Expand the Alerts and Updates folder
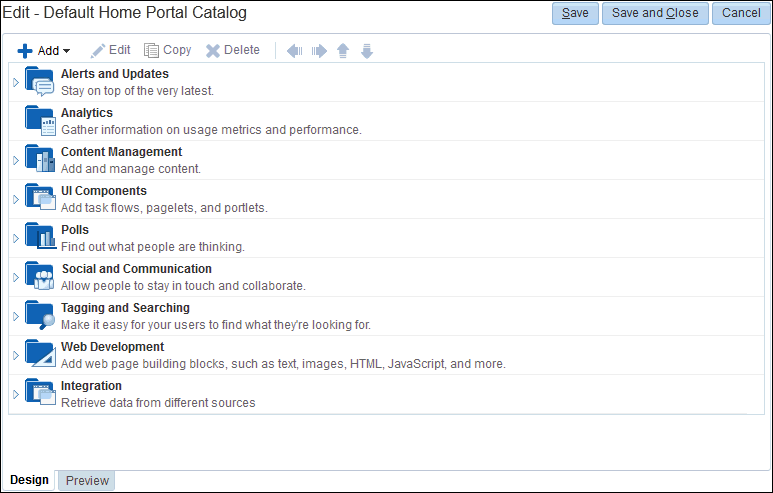Screen dimensions: 773x493 tap(16, 82)
